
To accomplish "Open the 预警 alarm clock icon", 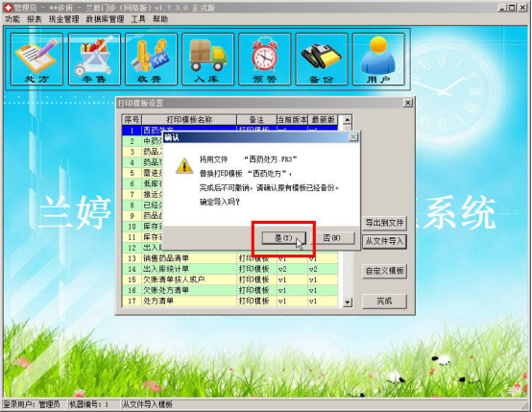I will coord(265,59).
